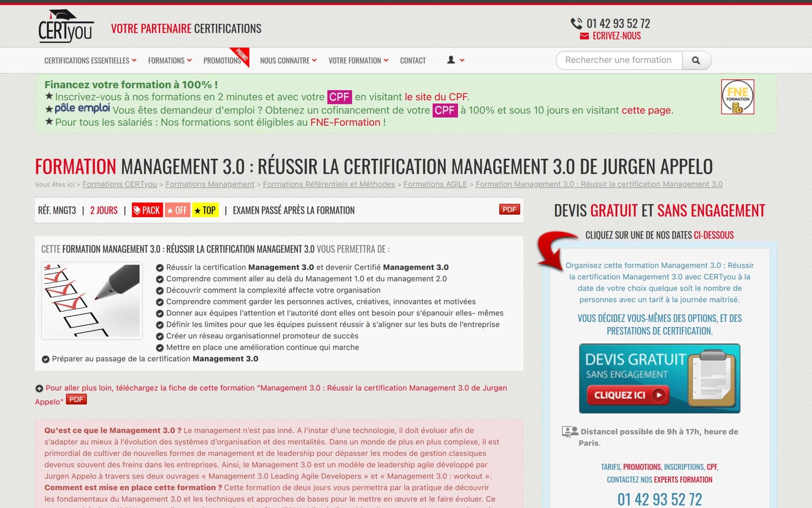Click the download fiche formation link text

click(271, 394)
